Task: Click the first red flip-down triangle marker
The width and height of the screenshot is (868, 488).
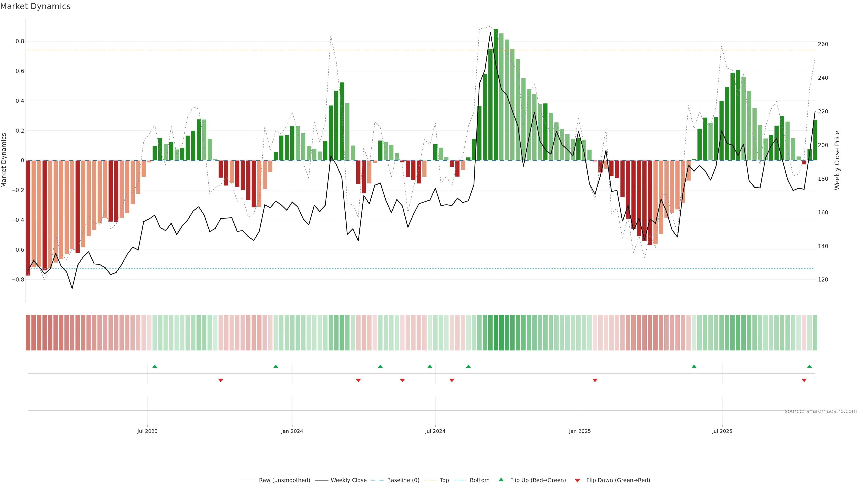Action: (221, 380)
